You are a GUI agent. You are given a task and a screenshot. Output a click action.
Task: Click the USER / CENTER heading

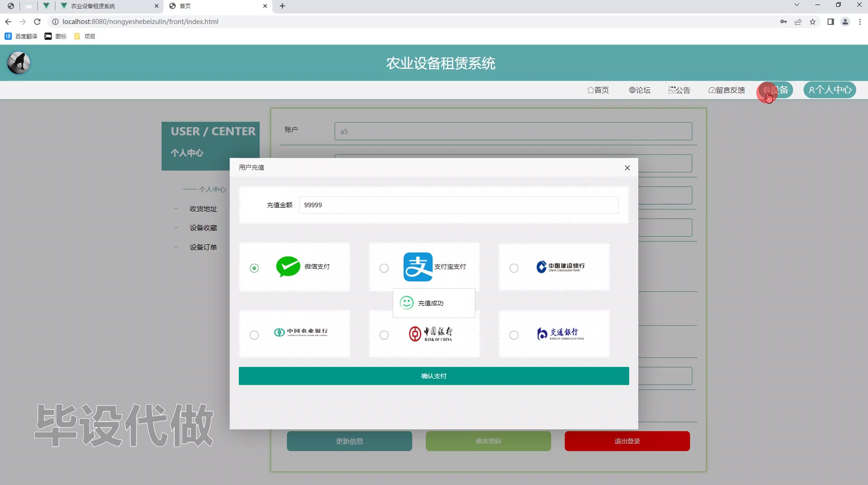click(213, 131)
